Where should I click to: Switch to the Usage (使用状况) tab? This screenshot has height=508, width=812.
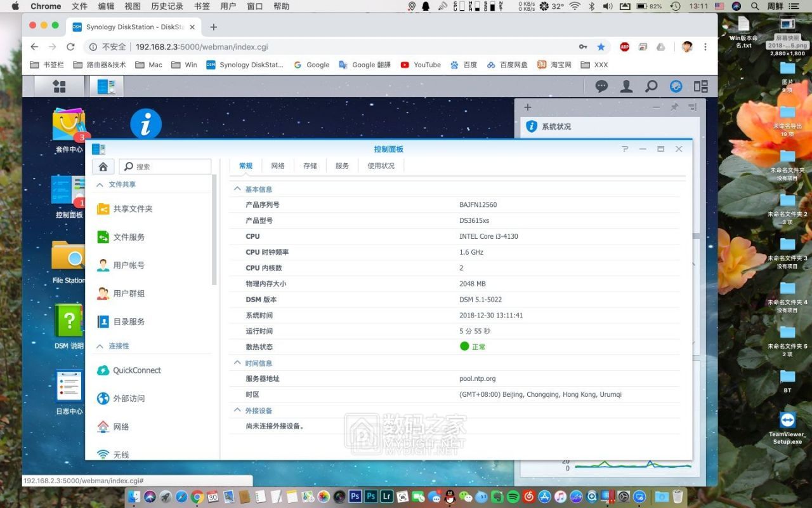point(381,166)
